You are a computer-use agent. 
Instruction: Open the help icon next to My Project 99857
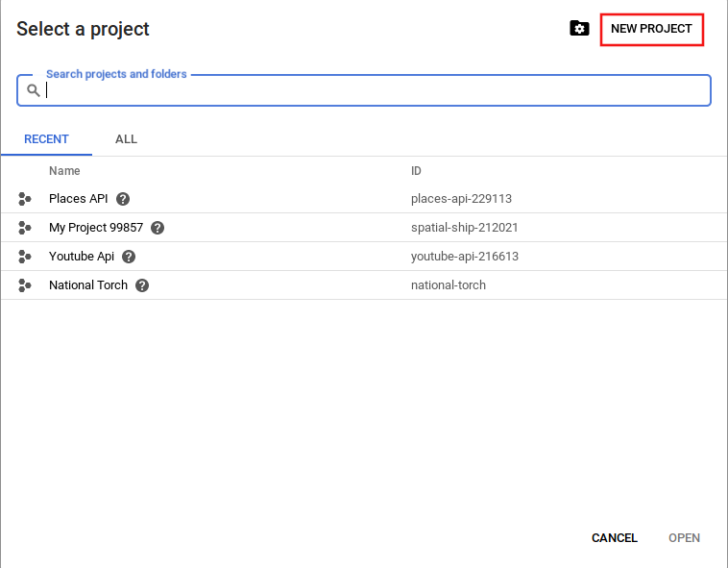(x=158, y=228)
